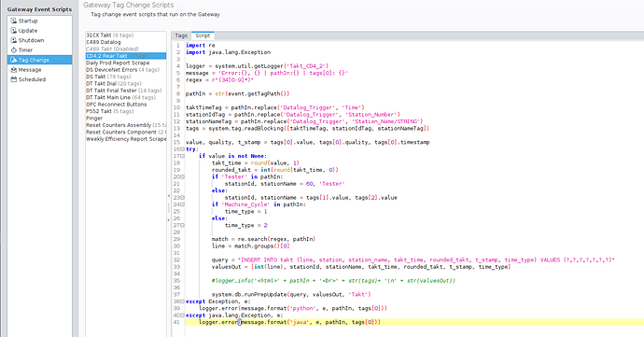Collapse the try block at line 16
The height and width of the screenshot is (337, 644).
coord(183,149)
